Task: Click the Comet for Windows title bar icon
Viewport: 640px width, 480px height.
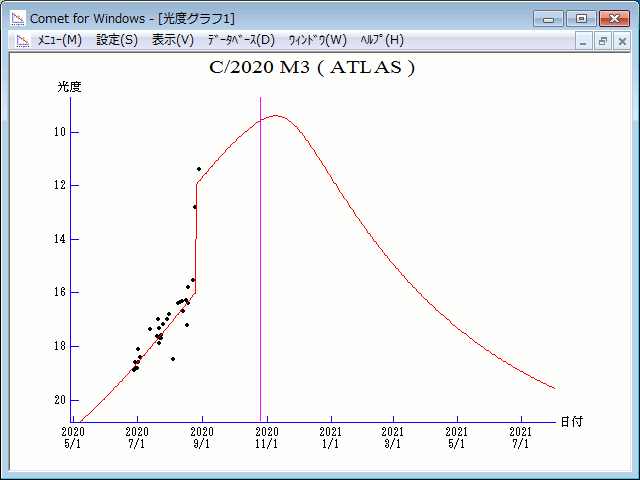Action: pyautogui.click(x=18, y=18)
